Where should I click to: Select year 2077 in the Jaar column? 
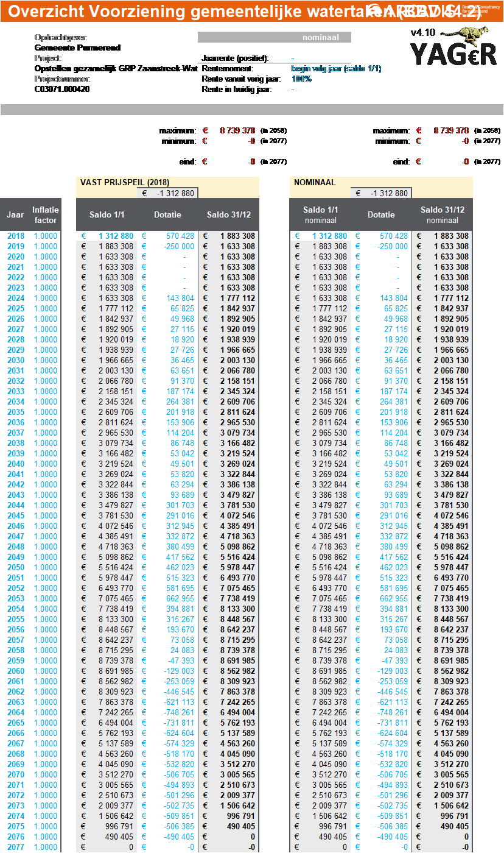pyautogui.click(x=16, y=847)
